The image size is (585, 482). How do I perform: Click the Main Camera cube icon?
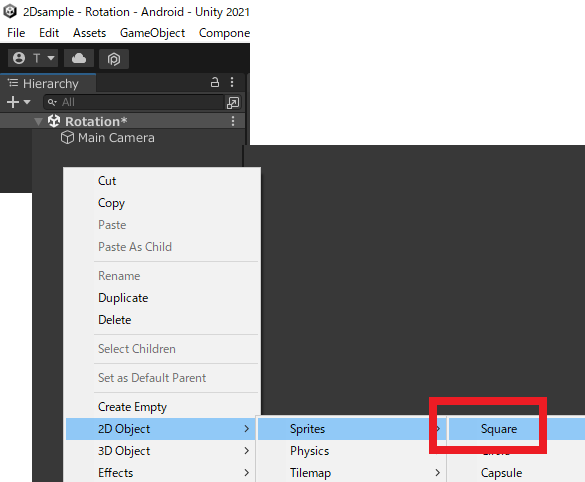(x=67, y=137)
